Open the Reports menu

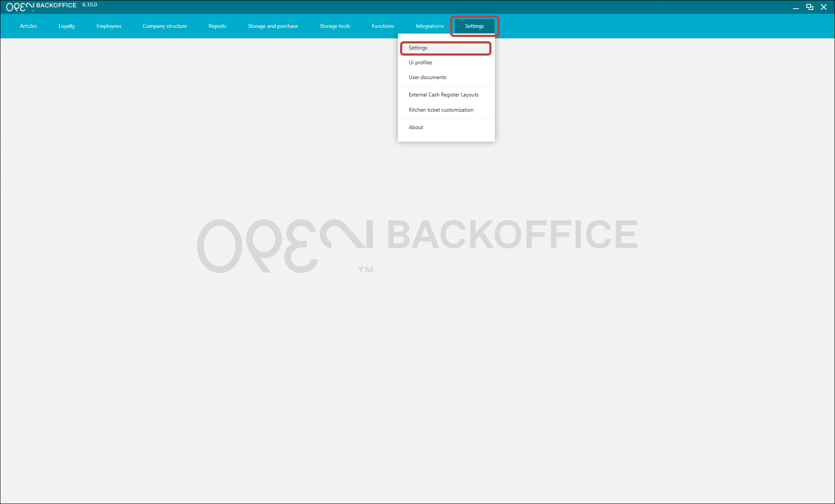(217, 26)
